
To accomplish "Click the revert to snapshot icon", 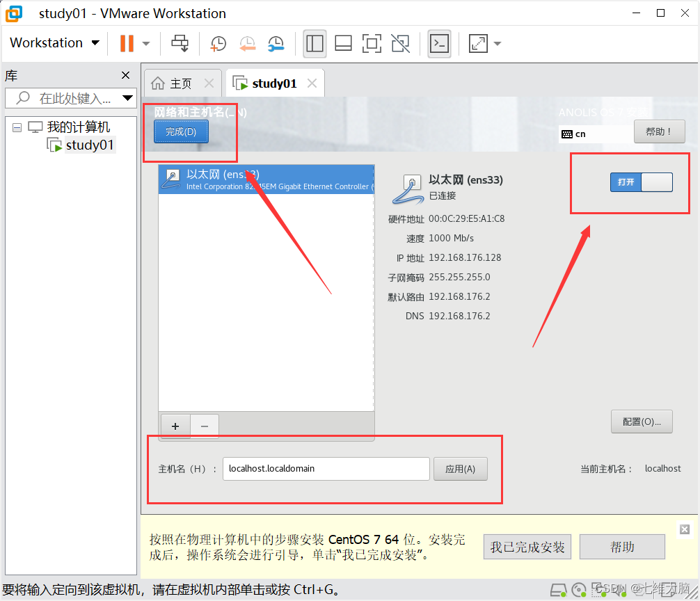I will tap(247, 44).
